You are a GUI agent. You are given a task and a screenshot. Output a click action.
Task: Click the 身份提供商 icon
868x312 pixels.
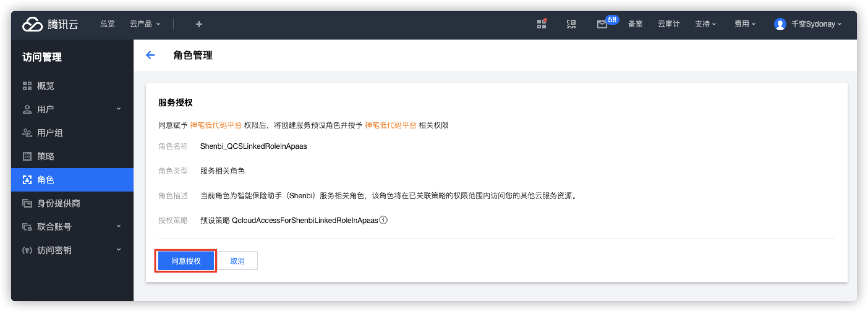[27, 203]
